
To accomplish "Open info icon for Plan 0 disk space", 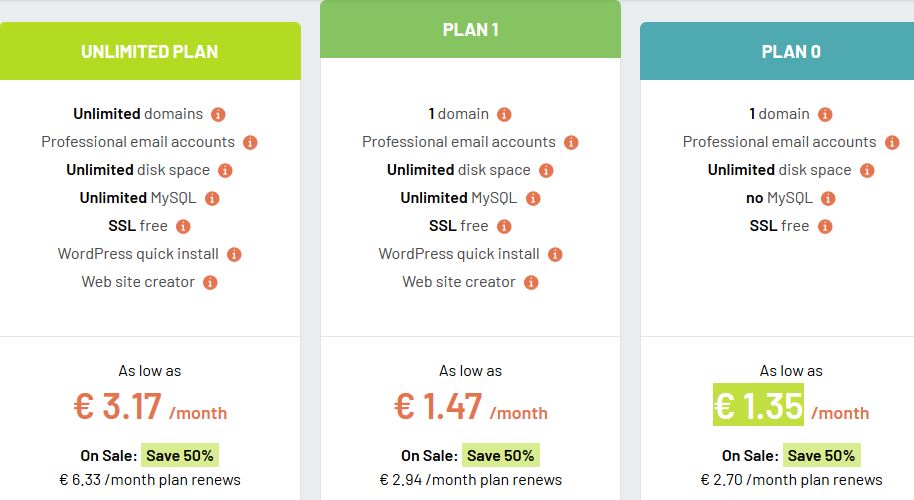I will coord(867,170).
